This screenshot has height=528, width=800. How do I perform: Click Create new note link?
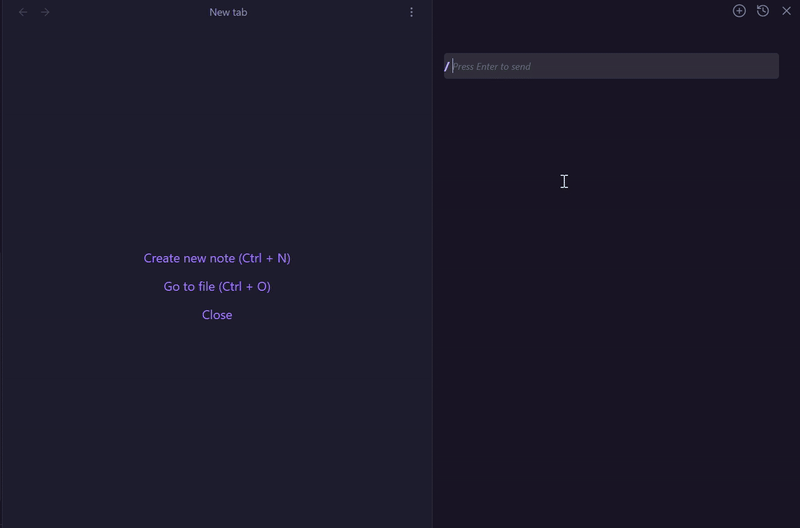217,258
